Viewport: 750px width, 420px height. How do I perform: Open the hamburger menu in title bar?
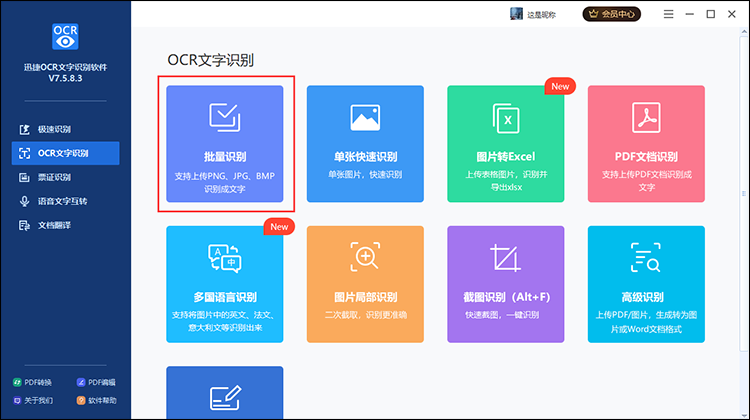(668, 14)
